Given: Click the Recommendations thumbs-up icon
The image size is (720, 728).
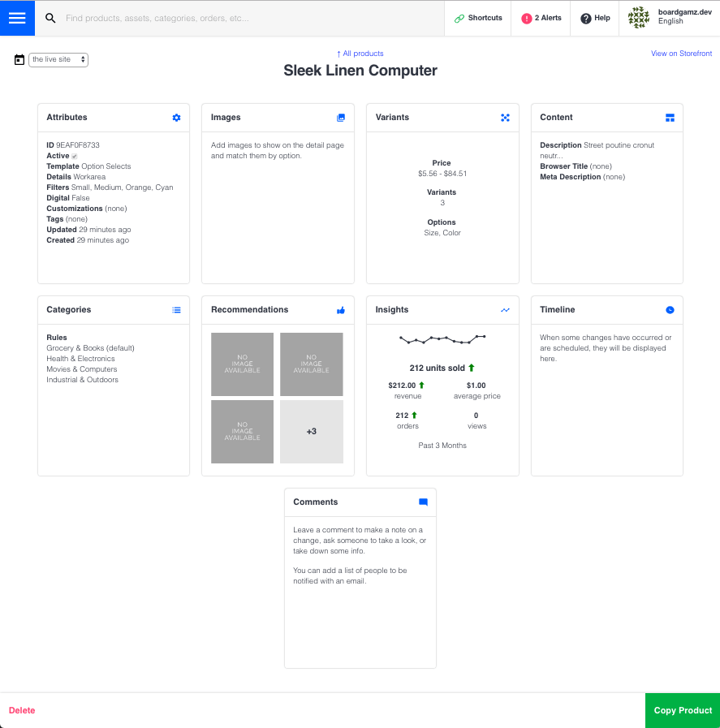Looking at the screenshot, I should pyautogui.click(x=341, y=310).
